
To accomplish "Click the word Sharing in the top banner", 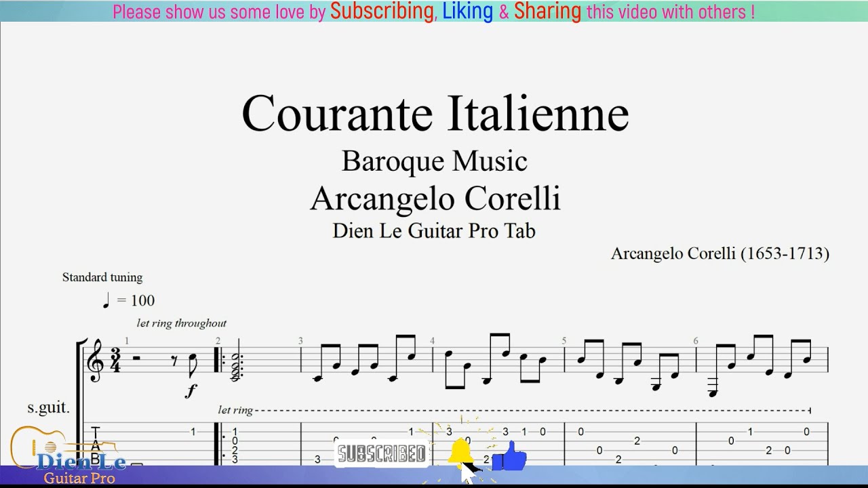I will coord(548,12).
